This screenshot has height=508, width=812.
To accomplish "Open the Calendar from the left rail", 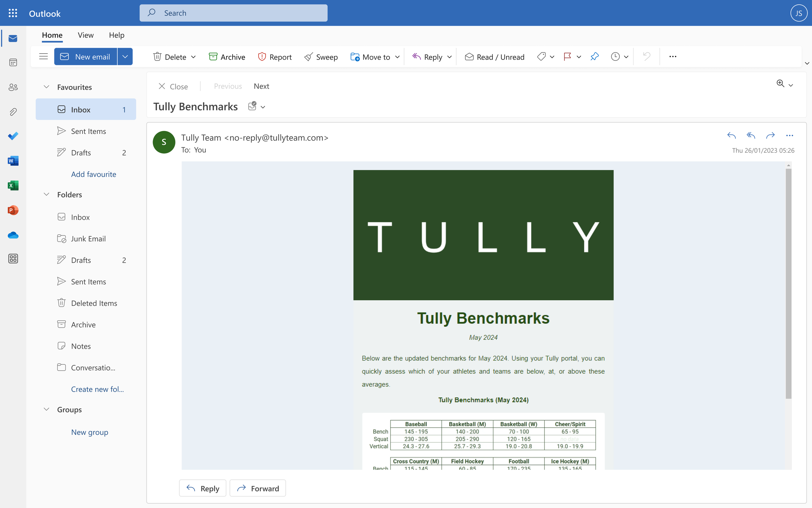I will [x=13, y=62].
